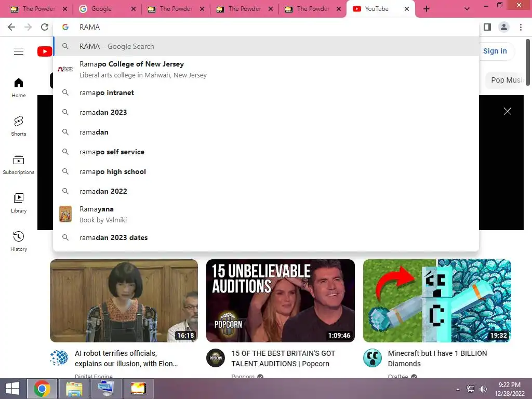532x399 pixels.
Task: Open the Digital Engine channel avatar
Action: (x=59, y=357)
